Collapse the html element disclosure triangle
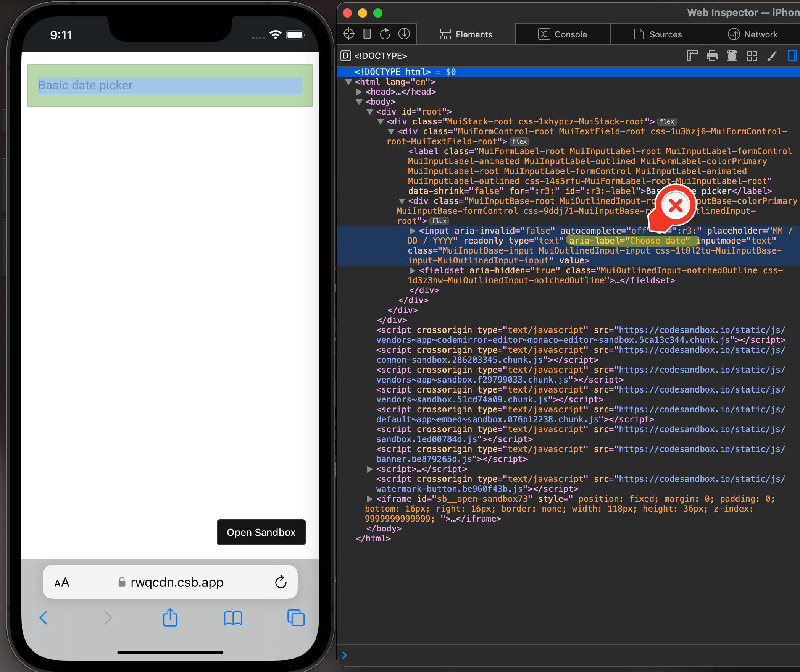Image resolution: width=800 pixels, height=672 pixels. (348, 82)
